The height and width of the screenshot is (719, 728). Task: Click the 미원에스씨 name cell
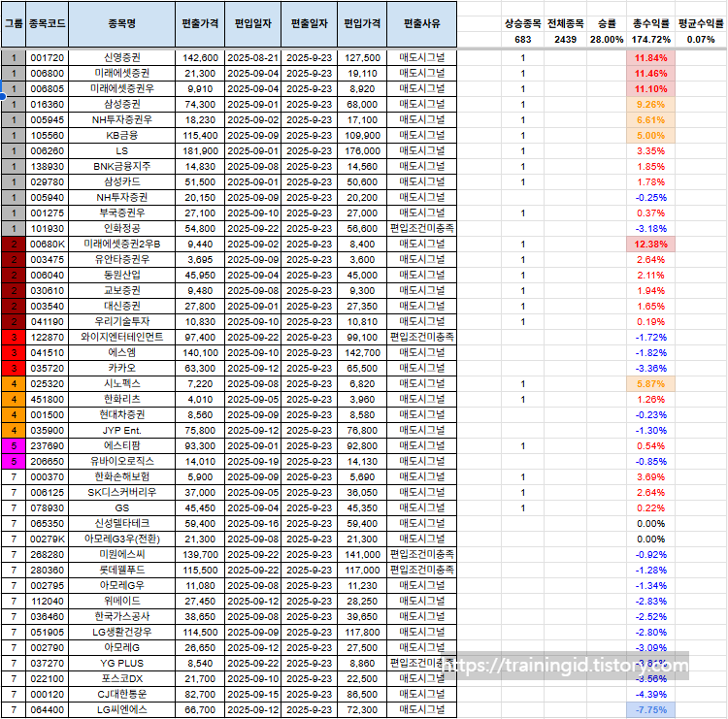[121, 555]
